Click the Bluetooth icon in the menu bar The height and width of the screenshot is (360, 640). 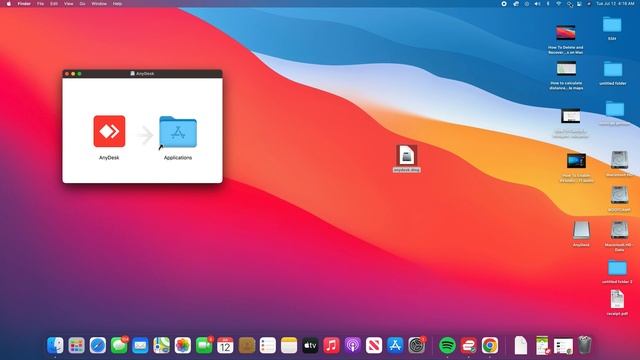pyautogui.click(x=548, y=4)
